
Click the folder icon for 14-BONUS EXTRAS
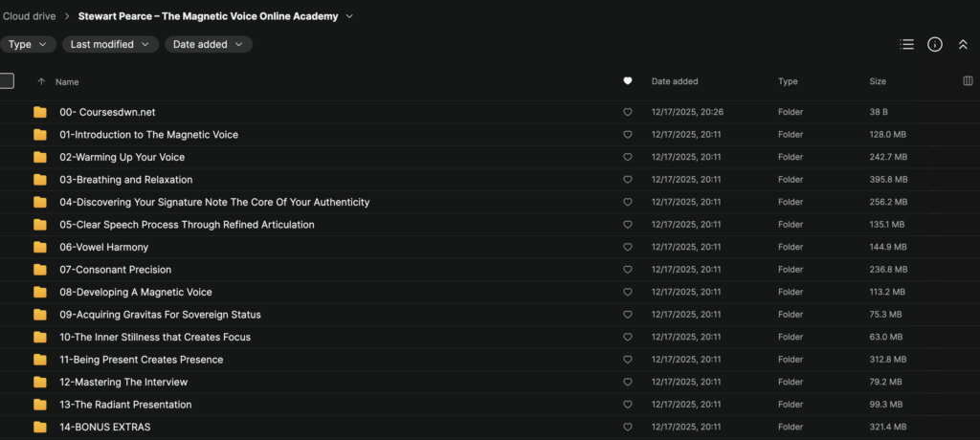point(40,427)
